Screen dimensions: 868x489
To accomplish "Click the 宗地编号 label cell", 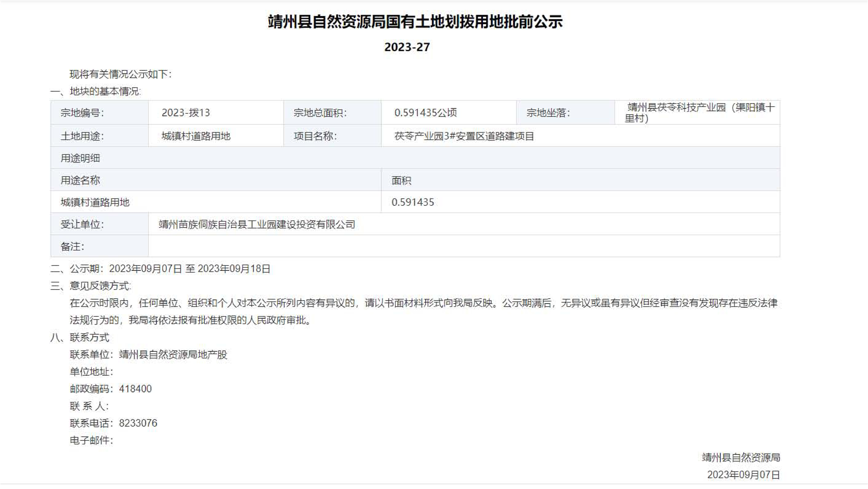I will point(100,112).
